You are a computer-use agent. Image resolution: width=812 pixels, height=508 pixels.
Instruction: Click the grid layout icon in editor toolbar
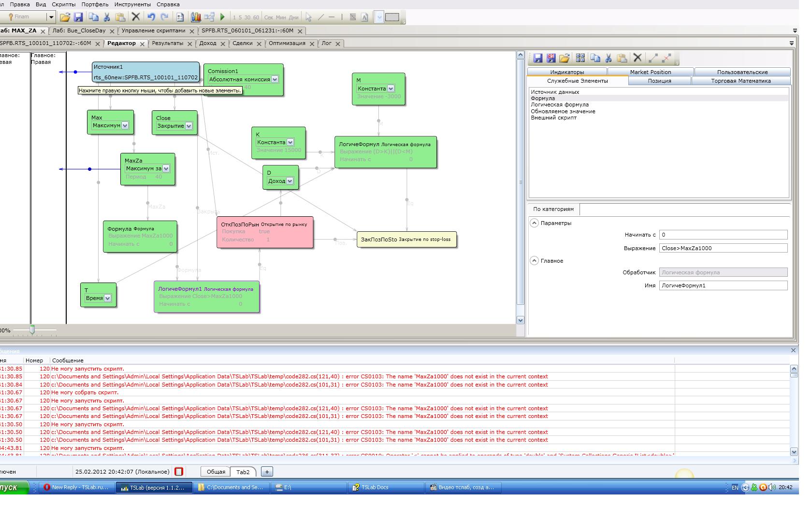580,58
